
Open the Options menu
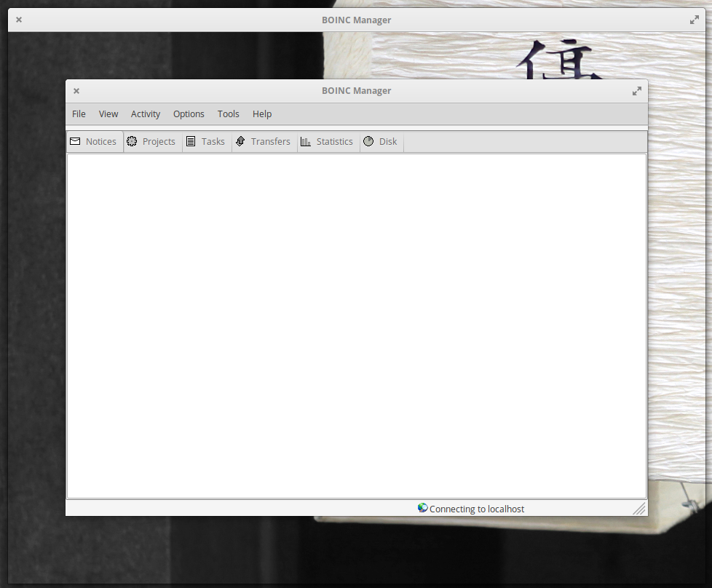tap(189, 114)
